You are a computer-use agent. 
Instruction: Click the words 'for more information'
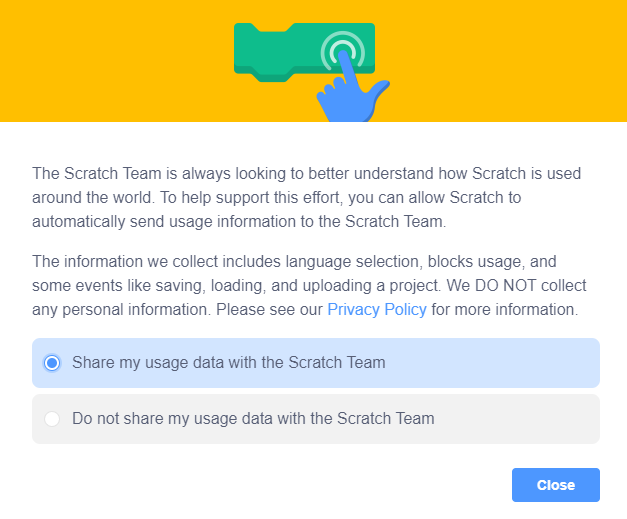(x=505, y=310)
